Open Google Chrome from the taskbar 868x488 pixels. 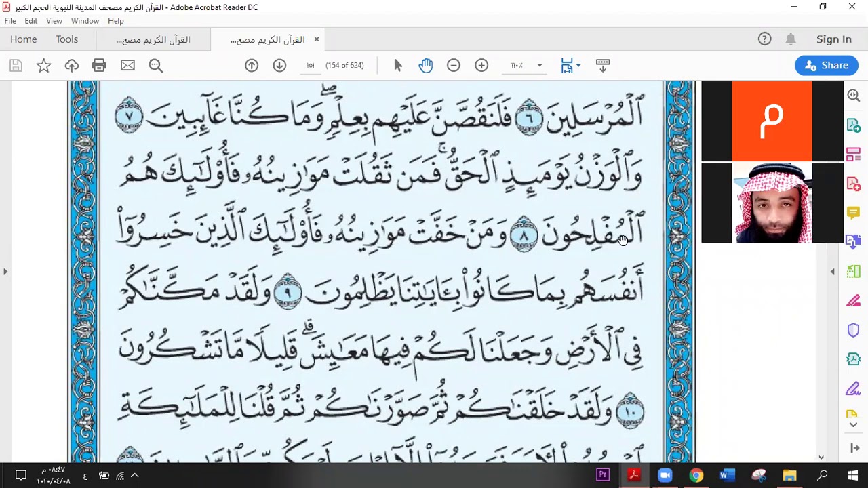pos(696,475)
